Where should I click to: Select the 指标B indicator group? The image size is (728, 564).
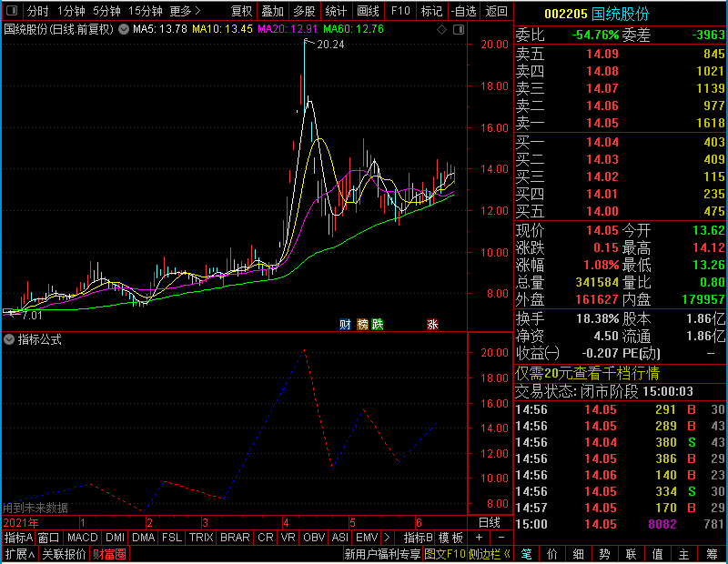point(419,538)
